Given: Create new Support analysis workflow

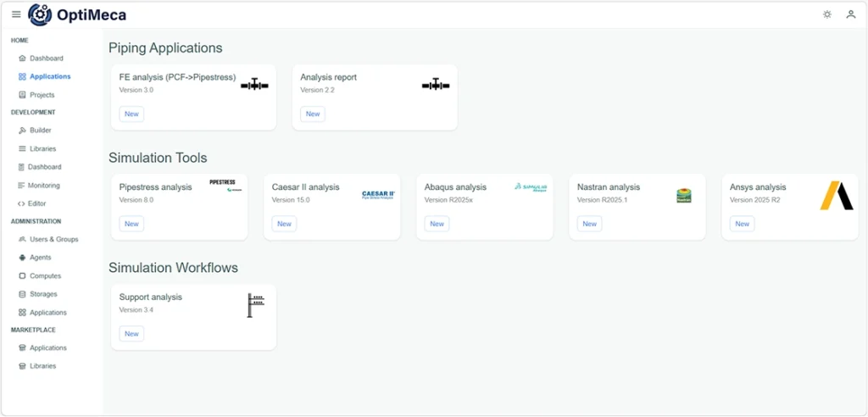Looking at the screenshot, I should tap(131, 334).
